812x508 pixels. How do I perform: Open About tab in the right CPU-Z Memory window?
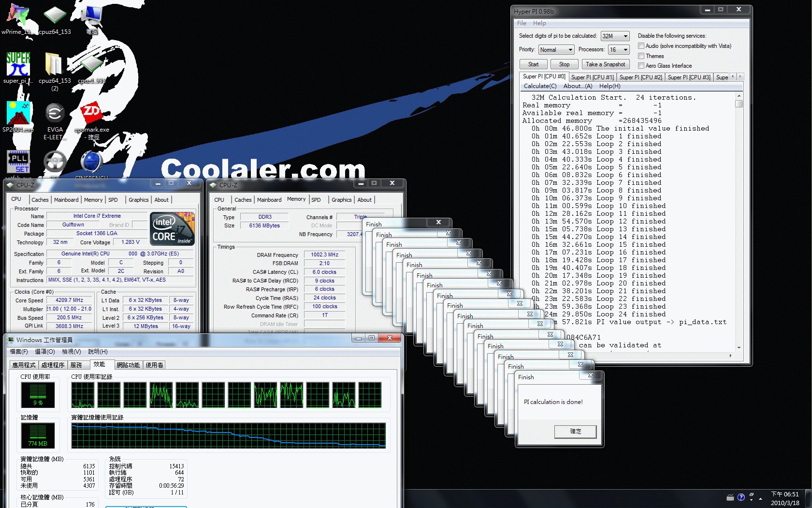pyautogui.click(x=364, y=200)
